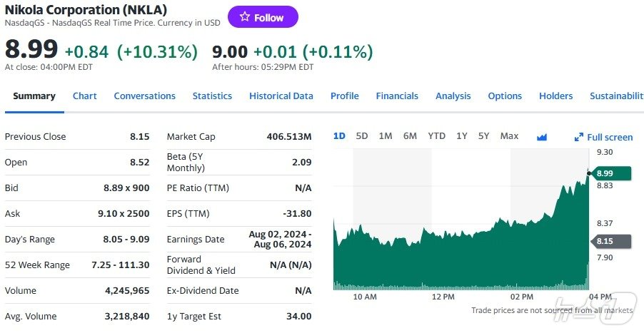The image size is (644, 333).
Task: Click the Full screen link
Action: [609, 137]
